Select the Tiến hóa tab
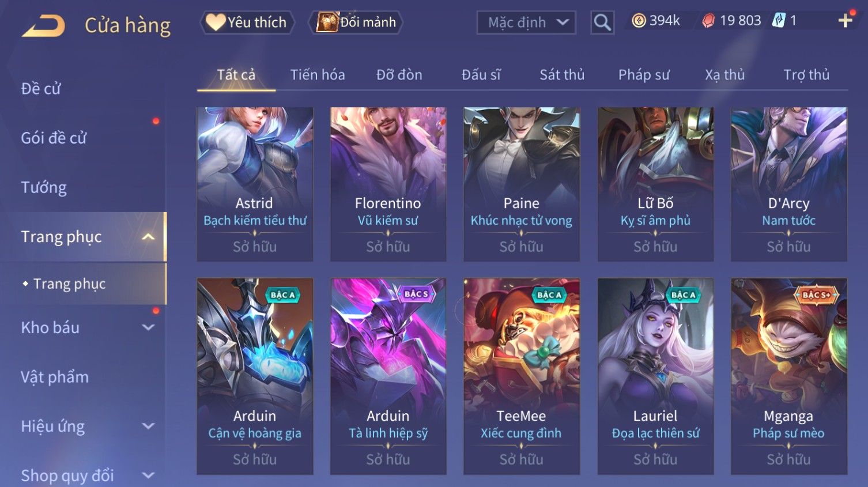The height and width of the screenshot is (487, 868). [318, 75]
